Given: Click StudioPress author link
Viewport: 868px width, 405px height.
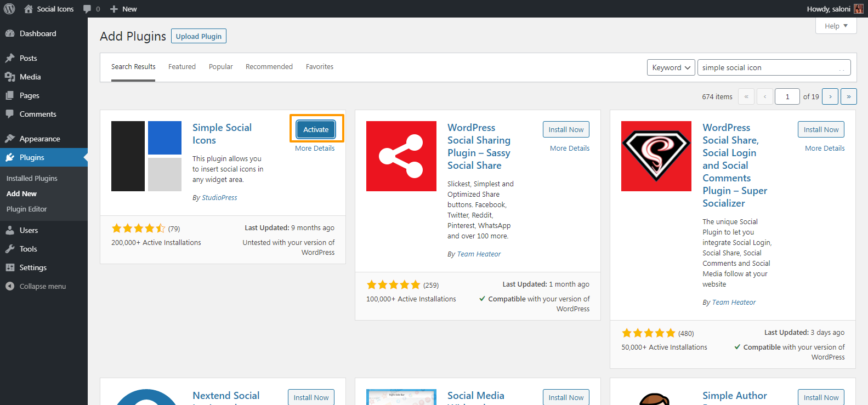Looking at the screenshot, I should (219, 197).
